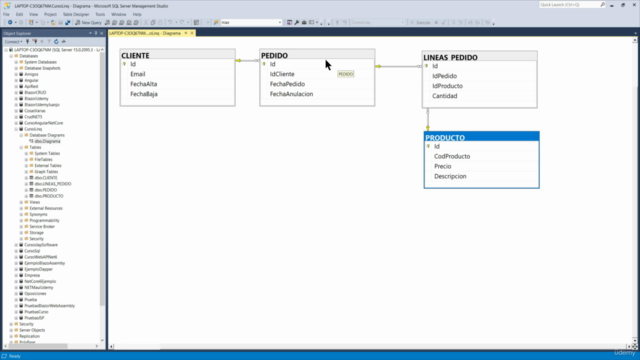640x360 pixels.
Task: Click the Undo toolbar icon
Action: (x=170, y=22)
